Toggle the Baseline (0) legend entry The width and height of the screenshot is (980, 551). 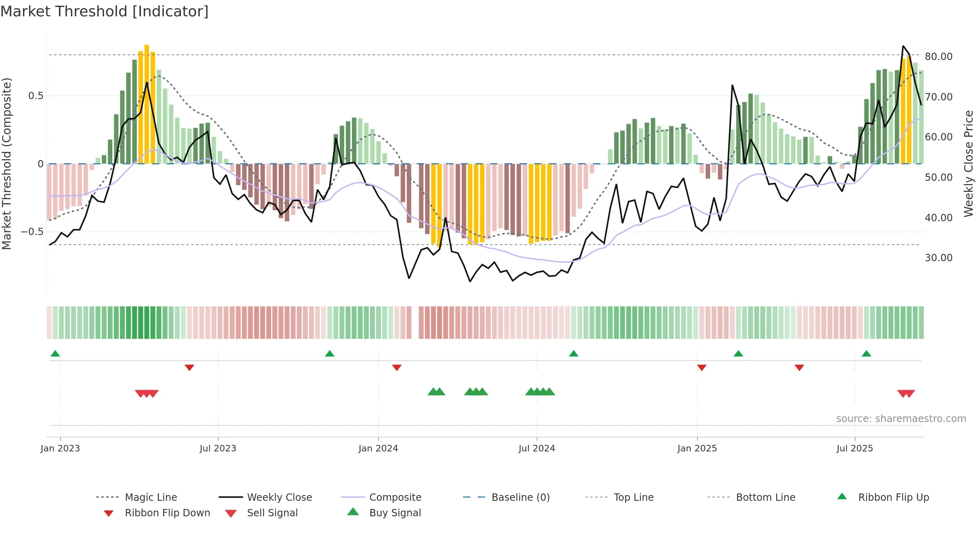coord(506,497)
